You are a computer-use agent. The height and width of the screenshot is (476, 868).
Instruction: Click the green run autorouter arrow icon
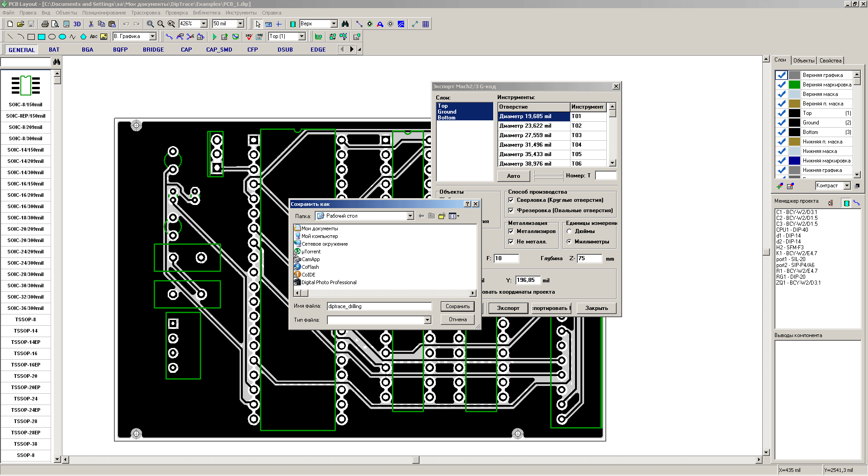pyautogui.click(x=214, y=37)
